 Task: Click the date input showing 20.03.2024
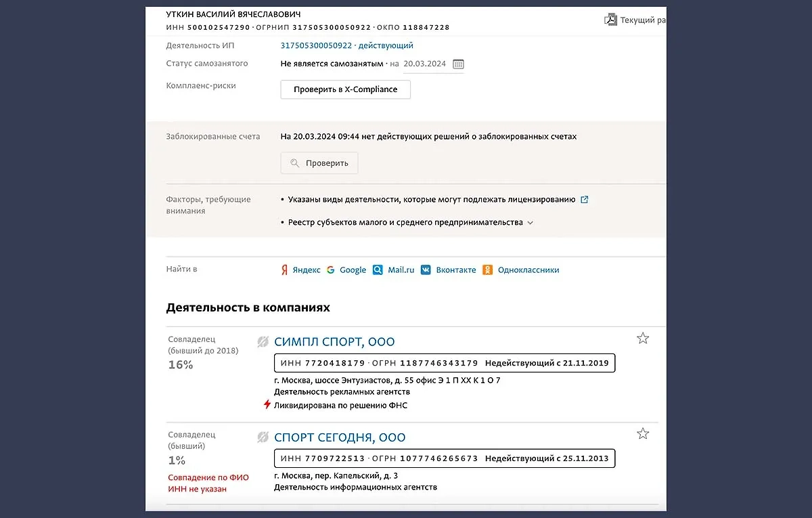pyautogui.click(x=424, y=64)
